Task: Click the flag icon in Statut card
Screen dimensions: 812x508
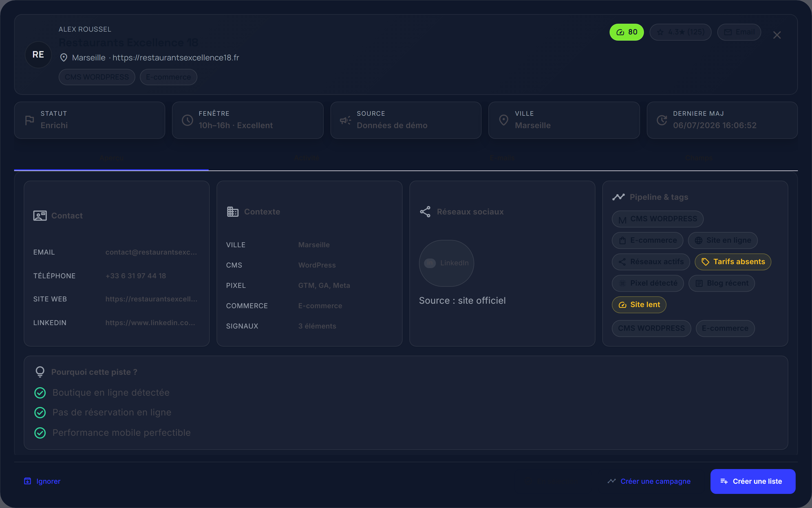Action: [x=30, y=120]
